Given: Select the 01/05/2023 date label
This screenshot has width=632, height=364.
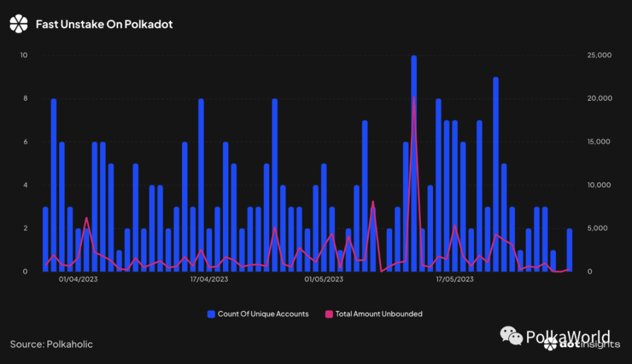Looking at the screenshot, I should coord(324,279).
